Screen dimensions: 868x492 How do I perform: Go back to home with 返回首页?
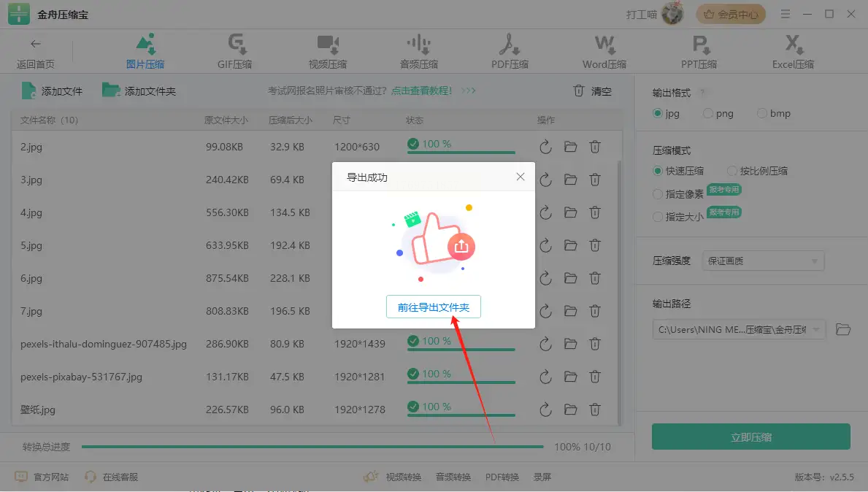(36, 54)
